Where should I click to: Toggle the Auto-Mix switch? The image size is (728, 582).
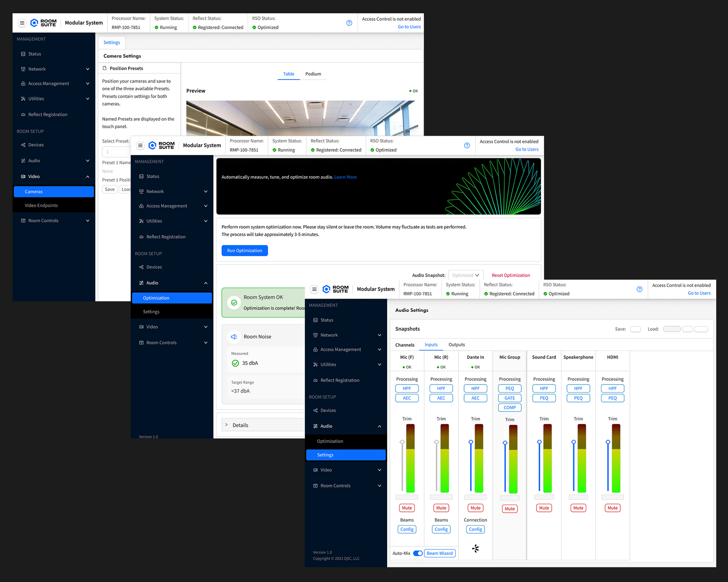[418, 553]
